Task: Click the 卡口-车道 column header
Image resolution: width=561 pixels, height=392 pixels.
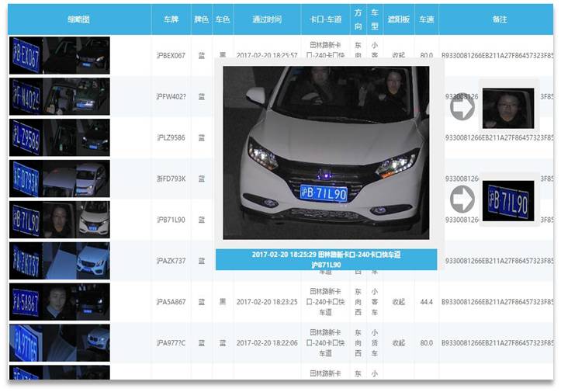Action: (x=325, y=19)
